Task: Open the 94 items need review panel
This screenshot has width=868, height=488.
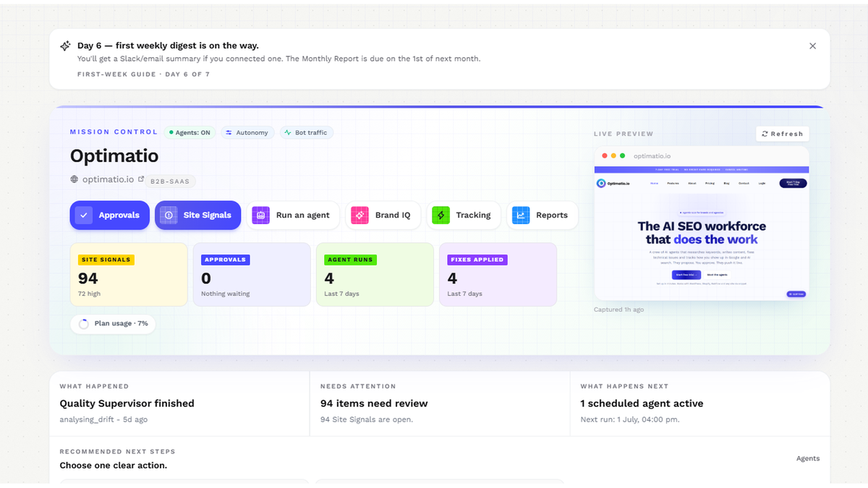Action: coord(440,403)
